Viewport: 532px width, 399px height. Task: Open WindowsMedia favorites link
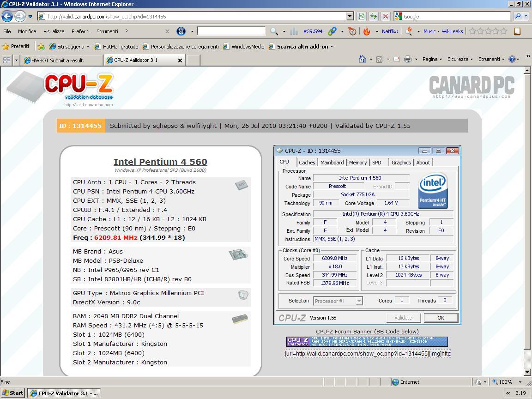click(244, 47)
